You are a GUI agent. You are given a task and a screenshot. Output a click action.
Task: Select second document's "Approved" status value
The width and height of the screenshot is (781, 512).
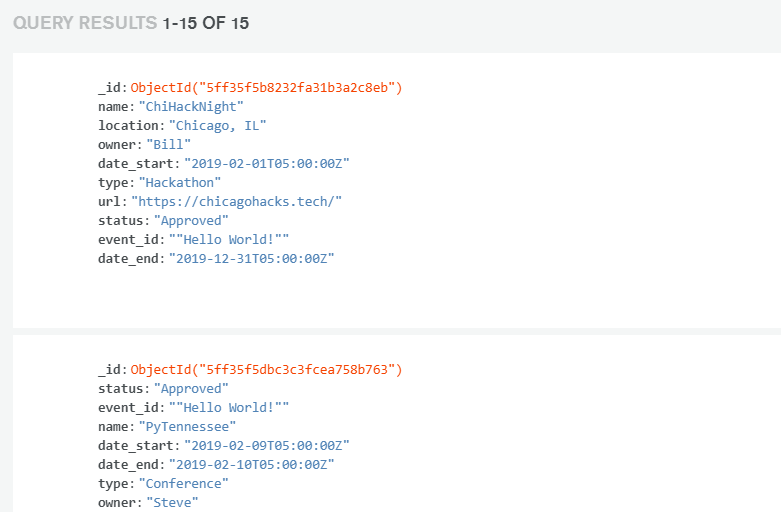click(191, 388)
